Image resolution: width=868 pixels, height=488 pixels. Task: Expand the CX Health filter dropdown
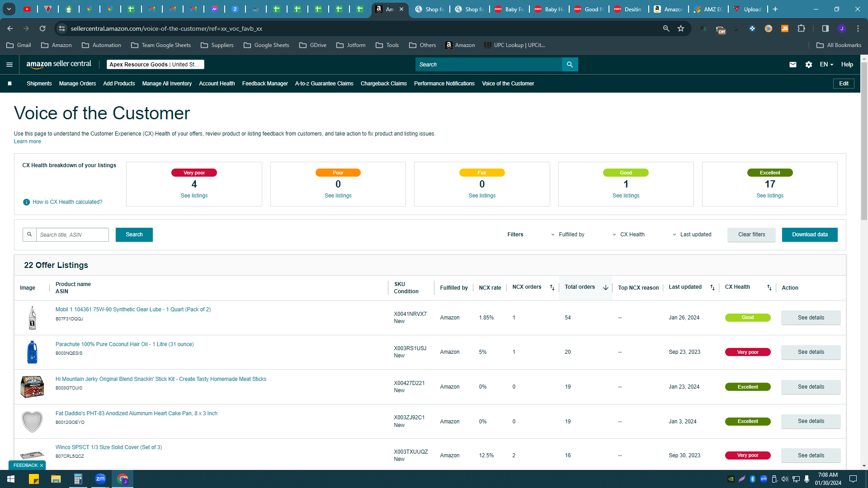(628, 235)
